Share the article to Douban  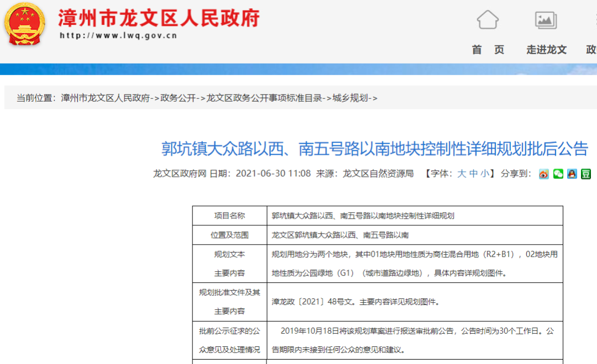point(586,174)
